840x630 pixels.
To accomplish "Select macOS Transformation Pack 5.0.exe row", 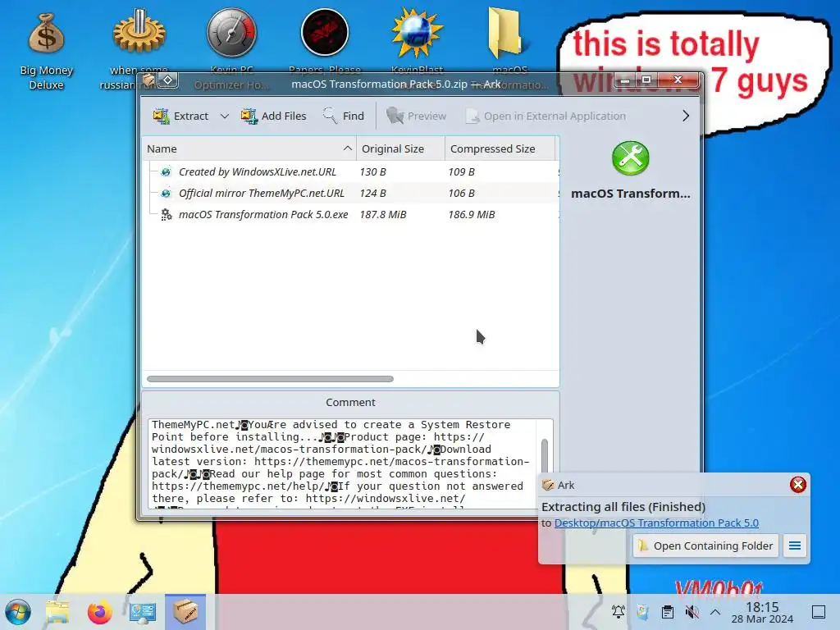I will tap(351, 215).
